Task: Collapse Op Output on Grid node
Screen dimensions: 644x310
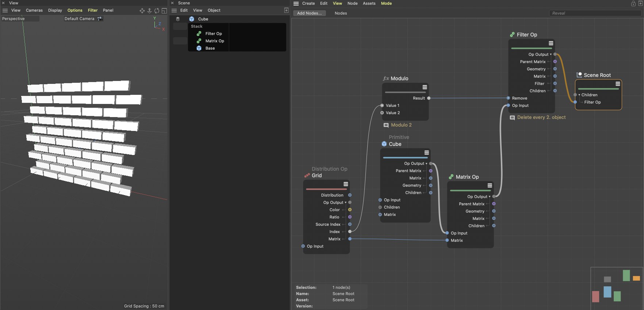Action: pos(345,202)
